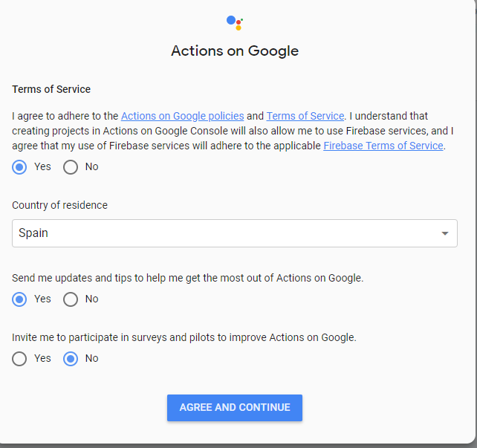The width and height of the screenshot is (477, 448).
Task: Select Yes for surveys and pilots
Action: [20, 359]
